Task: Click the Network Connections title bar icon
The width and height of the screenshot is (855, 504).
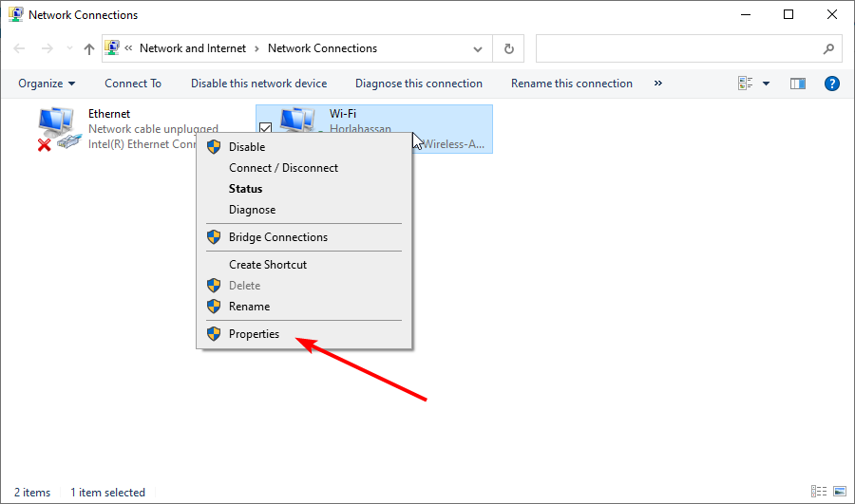Action: (16, 14)
